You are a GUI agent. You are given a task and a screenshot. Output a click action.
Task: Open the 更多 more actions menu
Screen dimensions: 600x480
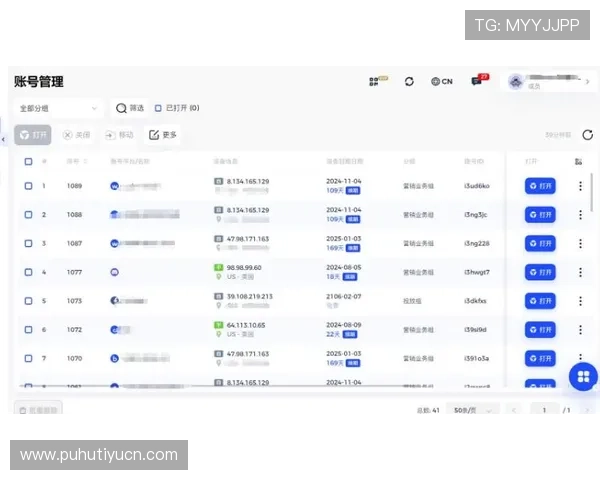click(x=162, y=135)
